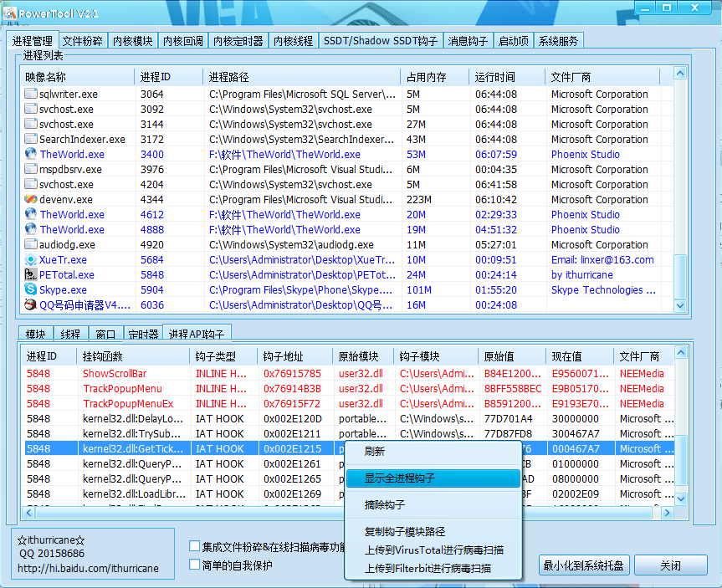Sort hooks by 挂钩函数 column header
Screen dimensions: 722x588
point(133,356)
